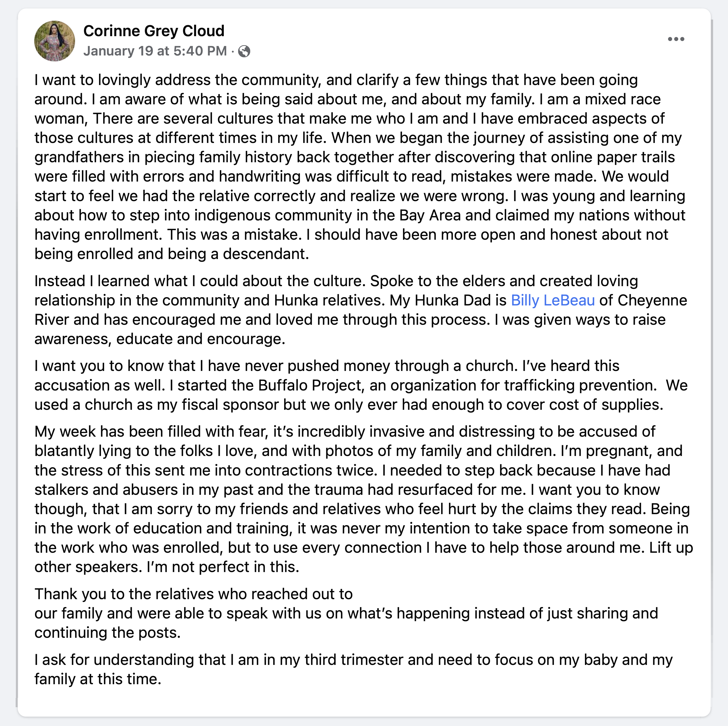Click Corinne Grey Cloud's profile picture
Viewport: 728px width, 726px height.
coord(55,41)
